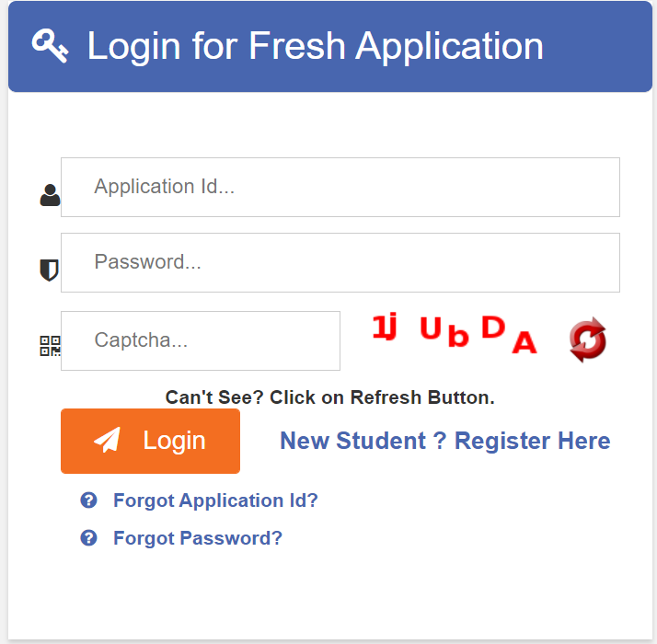
Task: Click the letter A in the captcha image
Action: tap(524, 342)
